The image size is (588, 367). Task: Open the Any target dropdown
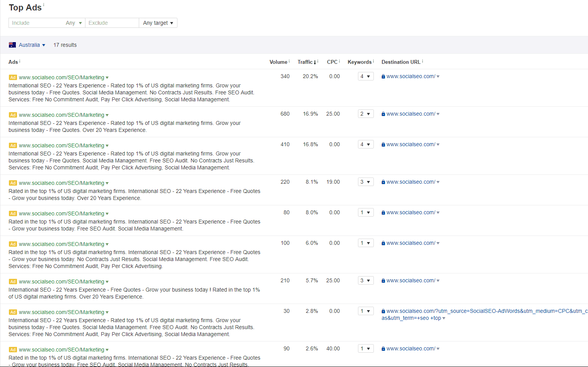pos(158,23)
